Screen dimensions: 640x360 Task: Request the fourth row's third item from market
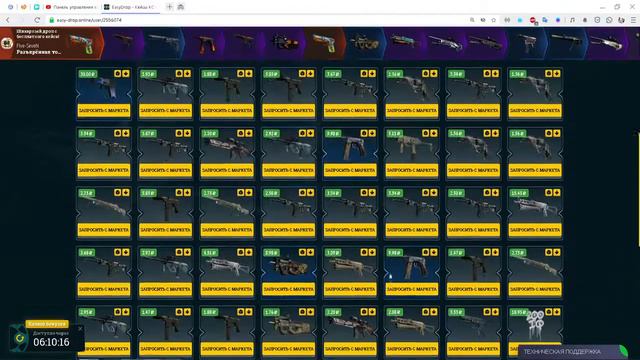[x=227, y=289]
